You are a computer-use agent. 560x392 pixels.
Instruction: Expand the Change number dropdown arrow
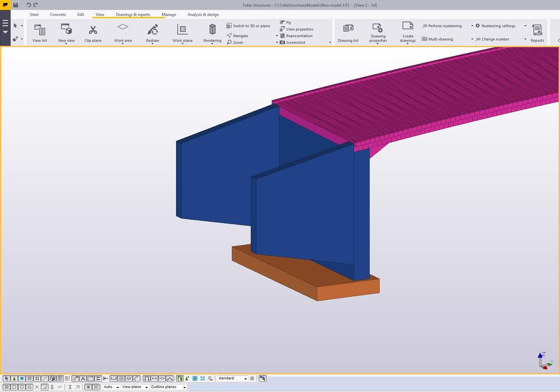(526, 39)
